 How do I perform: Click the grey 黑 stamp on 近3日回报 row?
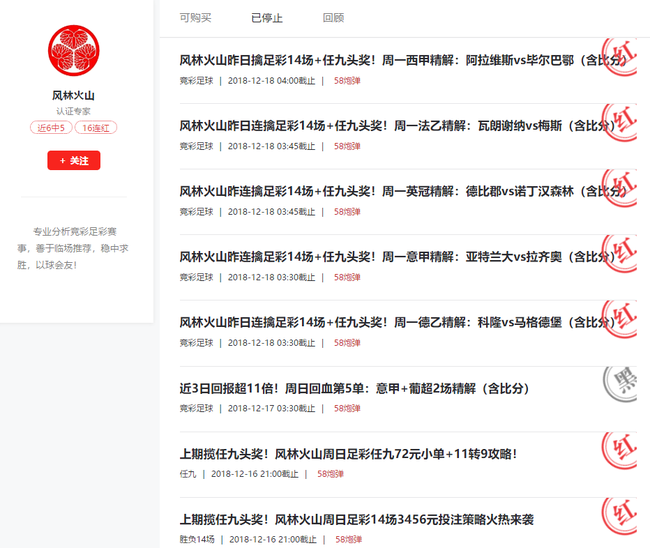pyautogui.click(x=619, y=385)
